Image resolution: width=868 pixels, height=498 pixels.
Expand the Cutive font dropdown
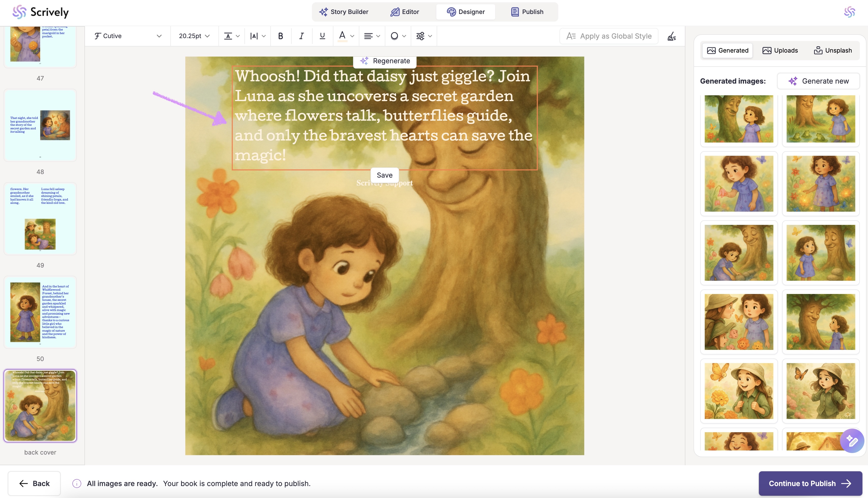coord(128,36)
